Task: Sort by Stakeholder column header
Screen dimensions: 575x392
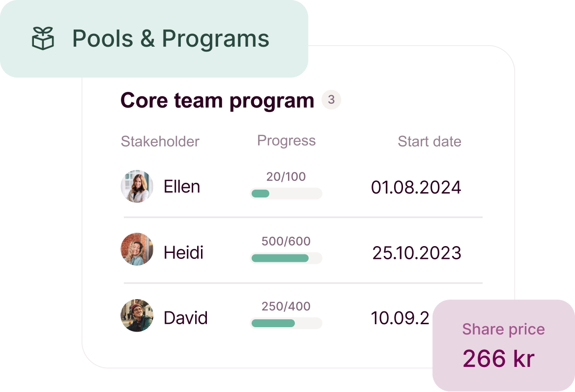Action: click(160, 141)
